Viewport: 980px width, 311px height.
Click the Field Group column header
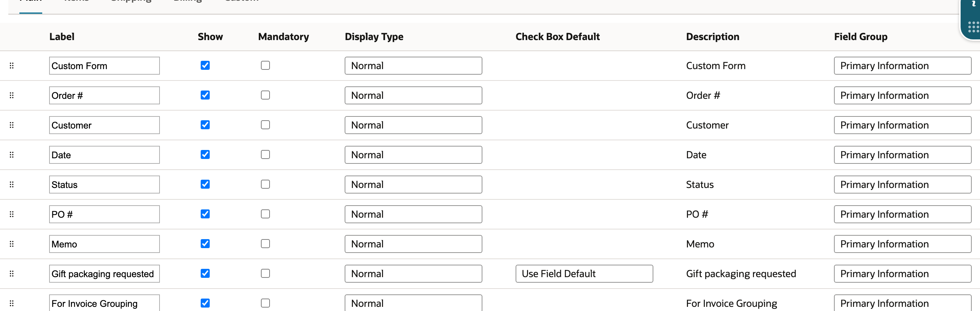pyautogui.click(x=861, y=37)
